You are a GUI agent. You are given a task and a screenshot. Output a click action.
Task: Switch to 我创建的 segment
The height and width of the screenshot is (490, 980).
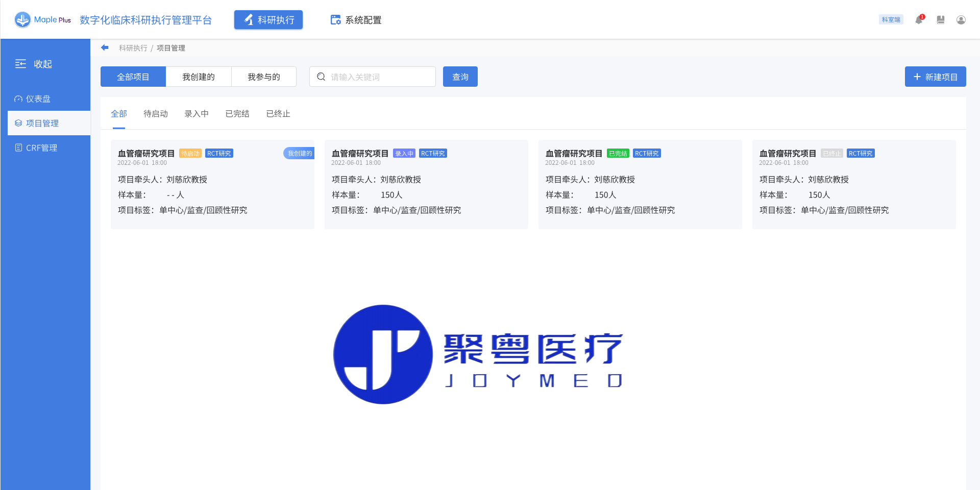199,77
